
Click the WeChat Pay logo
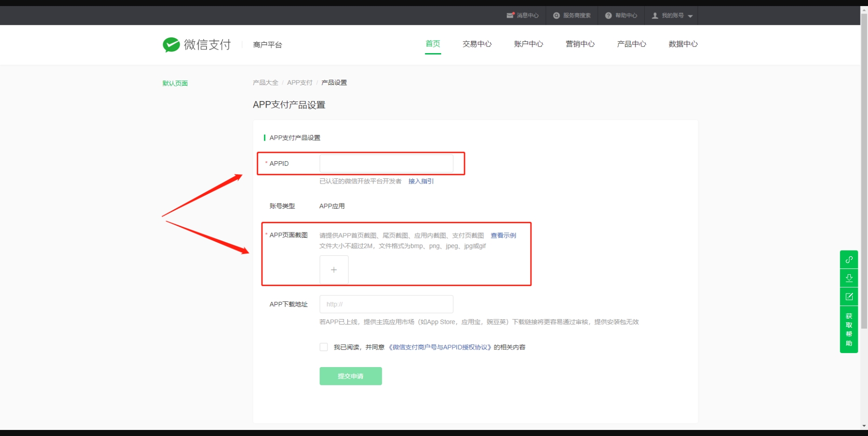197,45
